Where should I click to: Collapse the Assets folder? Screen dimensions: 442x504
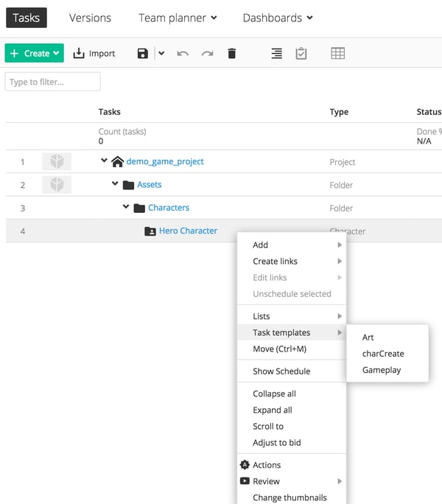point(116,185)
